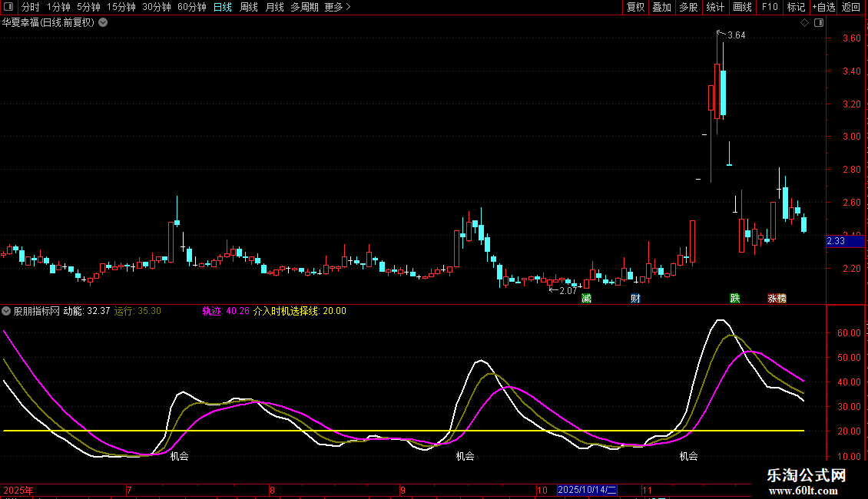
Task: Open the F10 company info
Action: click(x=769, y=7)
